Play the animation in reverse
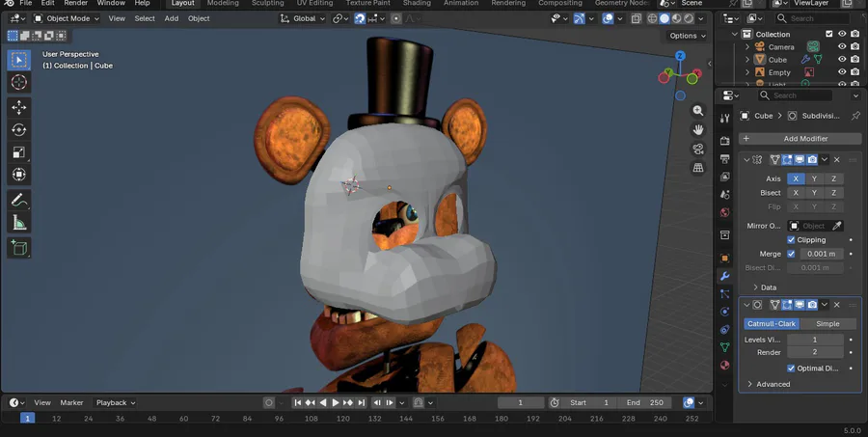Viewport: 868px width, 437px height. point(323,402)
